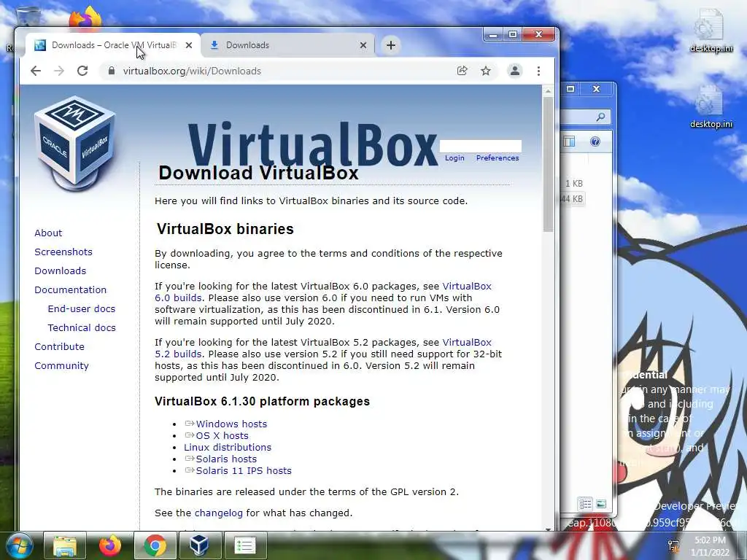Open the list application on the taskbar
The width and height of the screenshot is (747, 560).
pos(245,545)
